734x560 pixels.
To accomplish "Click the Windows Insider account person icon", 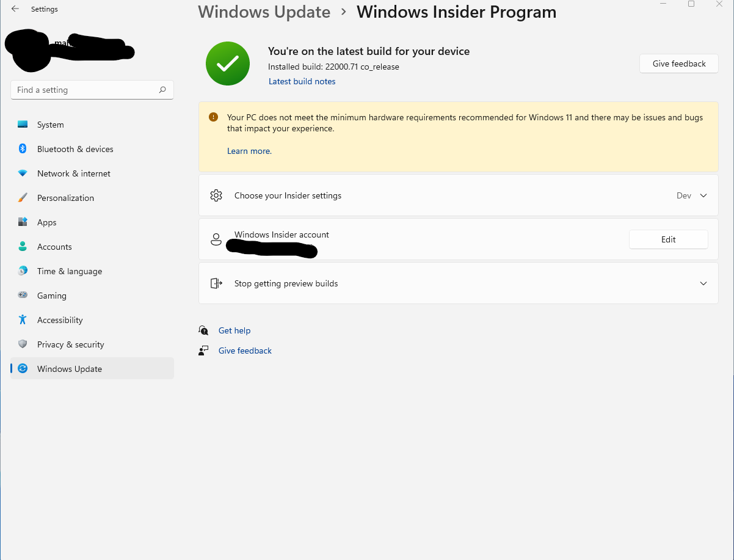I will pyautogui.click(x=216, y=239).
